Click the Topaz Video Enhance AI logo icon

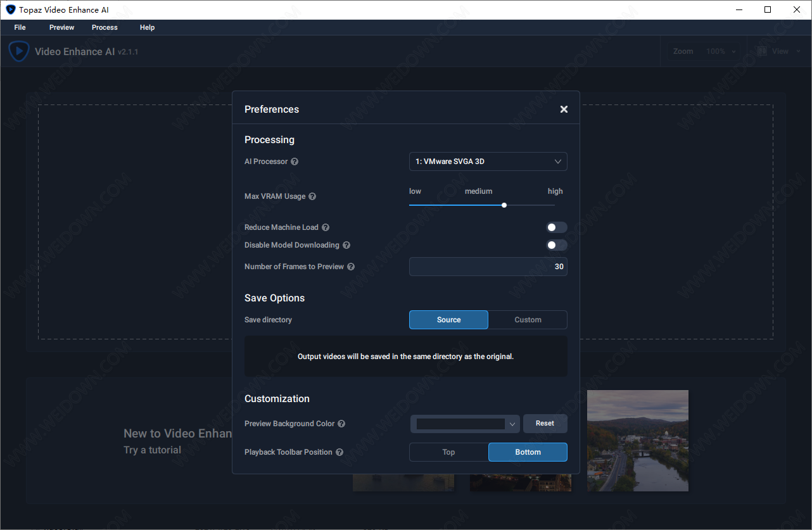click(19, 51)
